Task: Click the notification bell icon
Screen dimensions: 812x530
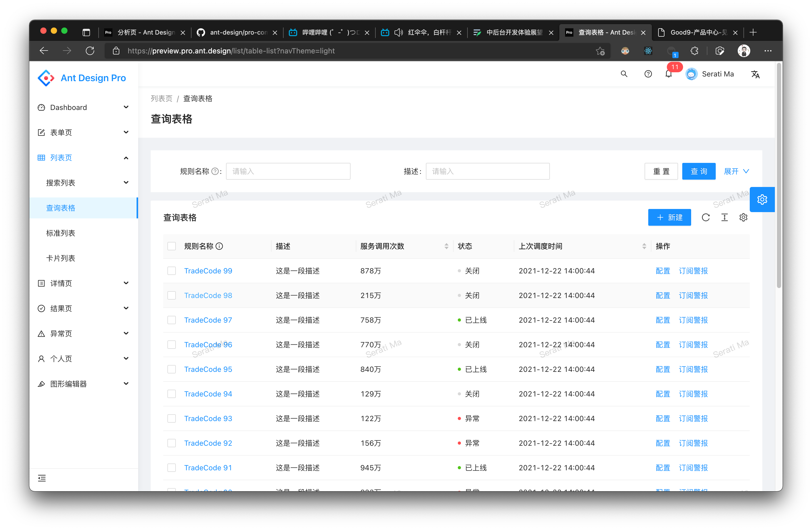Action: point(668,74)
